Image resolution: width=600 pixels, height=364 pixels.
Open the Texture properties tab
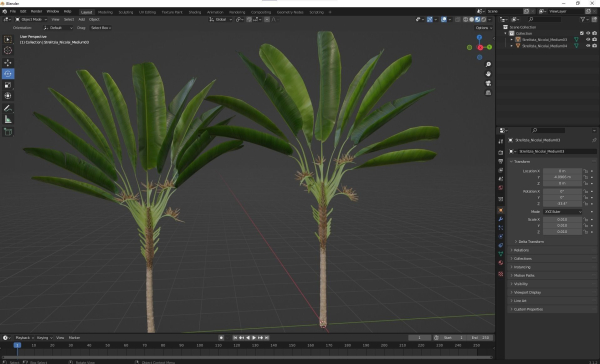click(x=501, y=274)
